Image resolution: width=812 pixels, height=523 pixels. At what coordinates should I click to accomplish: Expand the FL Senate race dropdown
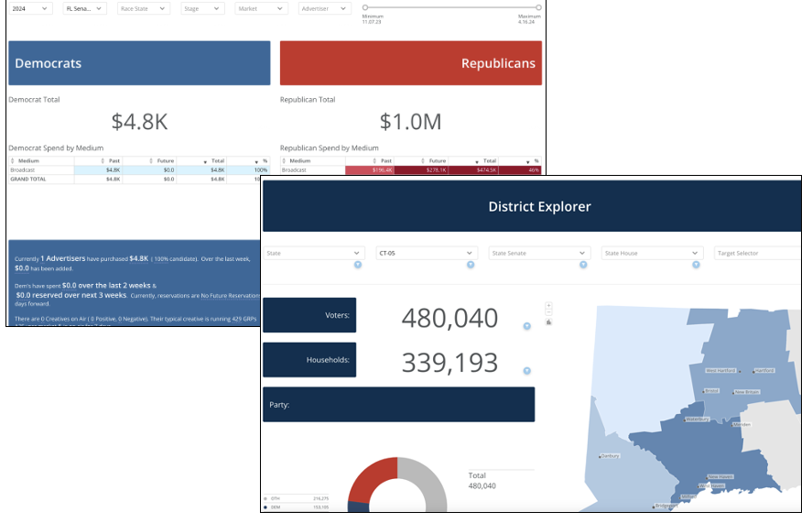pos(84,8)
